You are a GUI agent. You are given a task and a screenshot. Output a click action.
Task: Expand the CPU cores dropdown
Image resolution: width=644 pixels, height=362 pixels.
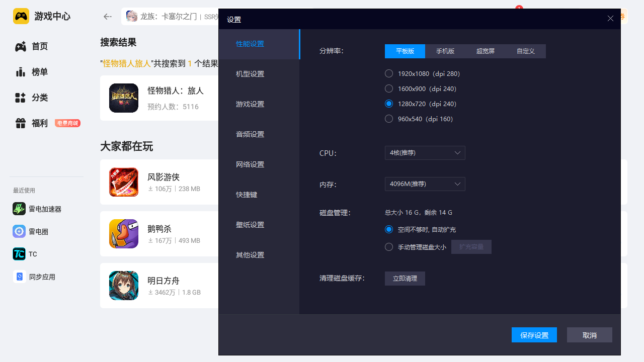point(425,153)
